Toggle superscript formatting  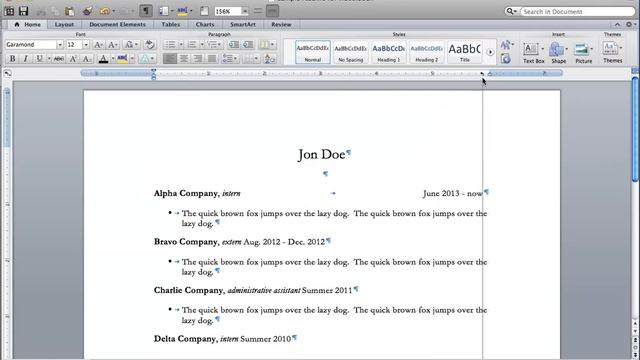73,59
